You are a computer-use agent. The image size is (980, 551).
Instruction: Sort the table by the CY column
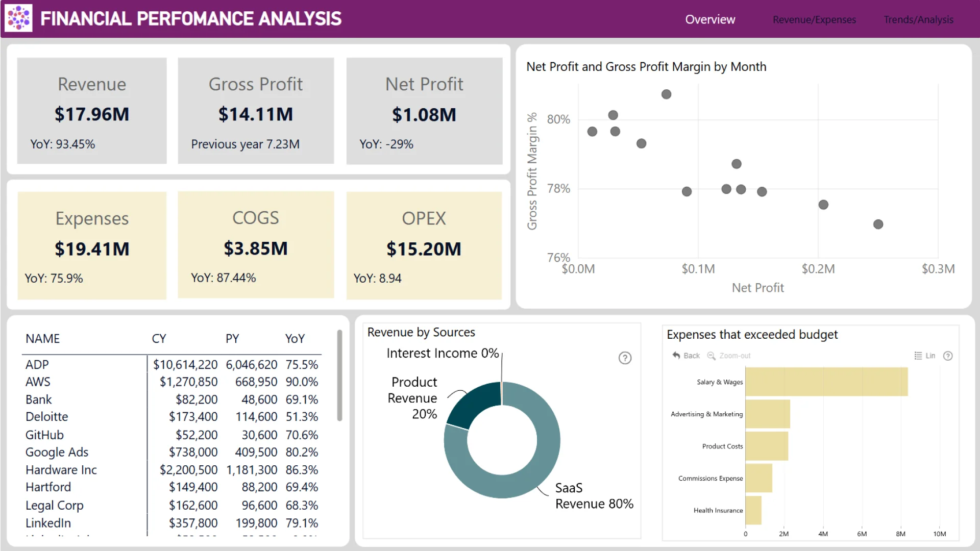(159, 339)
